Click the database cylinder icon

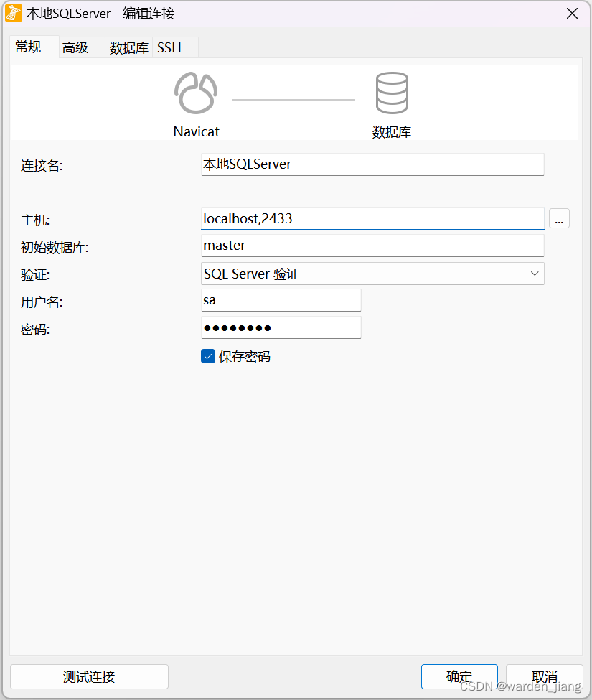(392, 92)
